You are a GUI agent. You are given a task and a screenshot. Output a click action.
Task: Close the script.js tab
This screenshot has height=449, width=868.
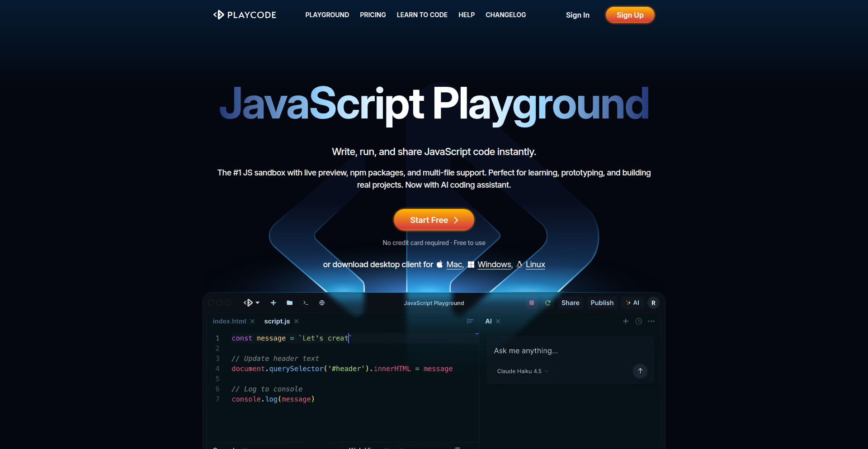297,321
